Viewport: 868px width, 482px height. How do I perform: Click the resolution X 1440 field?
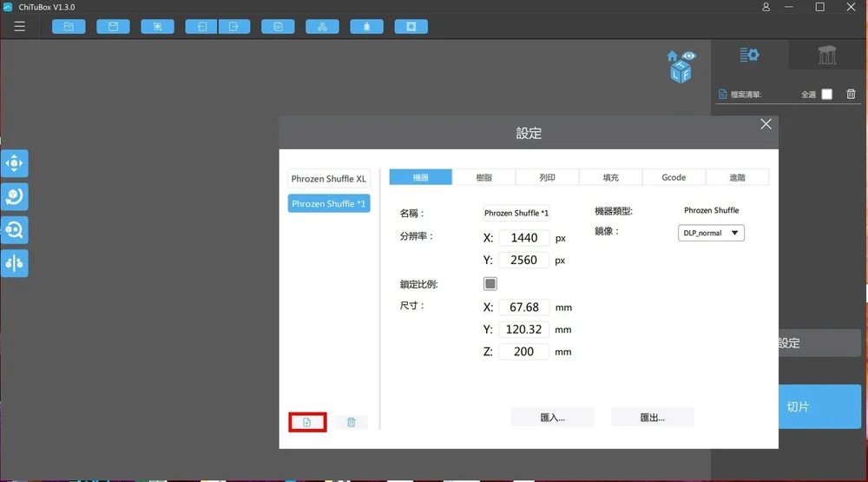(x=523, y=238)
